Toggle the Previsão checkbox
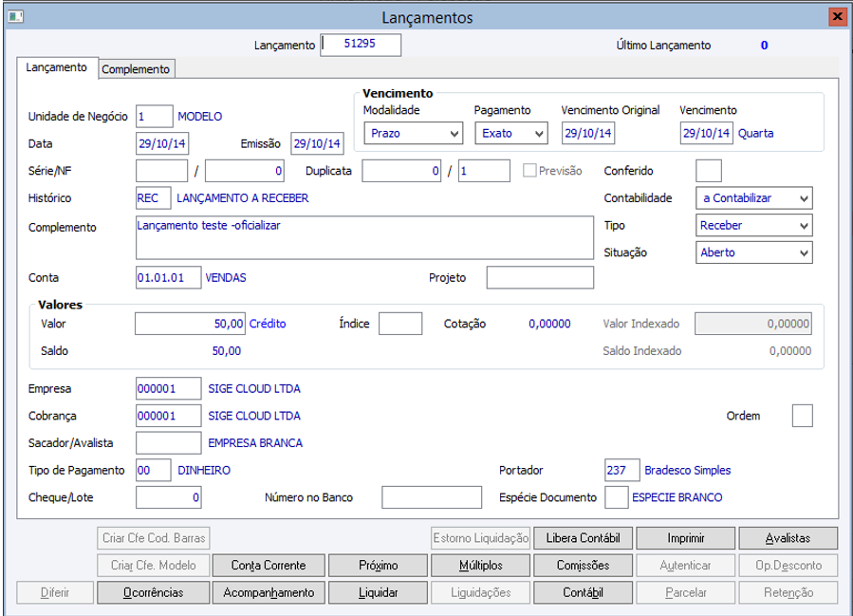The width and height of the screenshot is (853, 616). [529, 171]
